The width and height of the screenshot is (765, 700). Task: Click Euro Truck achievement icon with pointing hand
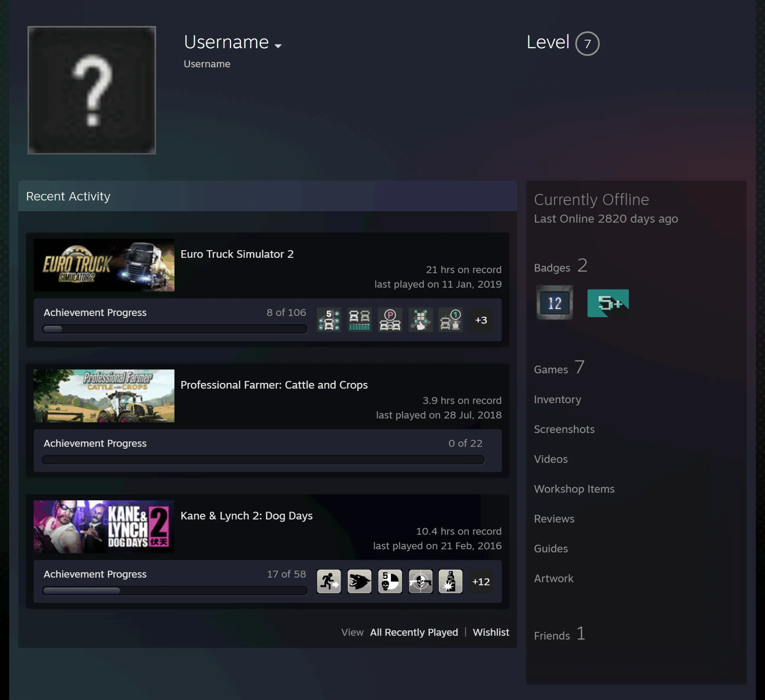[420, 320]
